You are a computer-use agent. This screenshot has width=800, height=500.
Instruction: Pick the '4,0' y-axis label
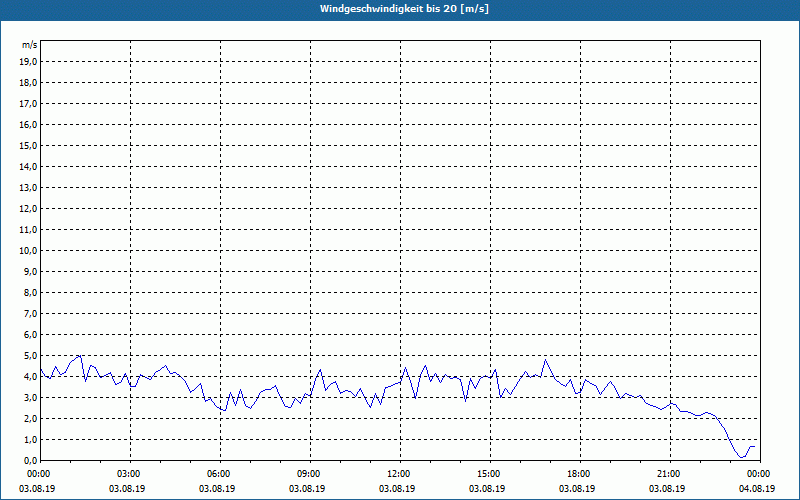pos(30,377)
